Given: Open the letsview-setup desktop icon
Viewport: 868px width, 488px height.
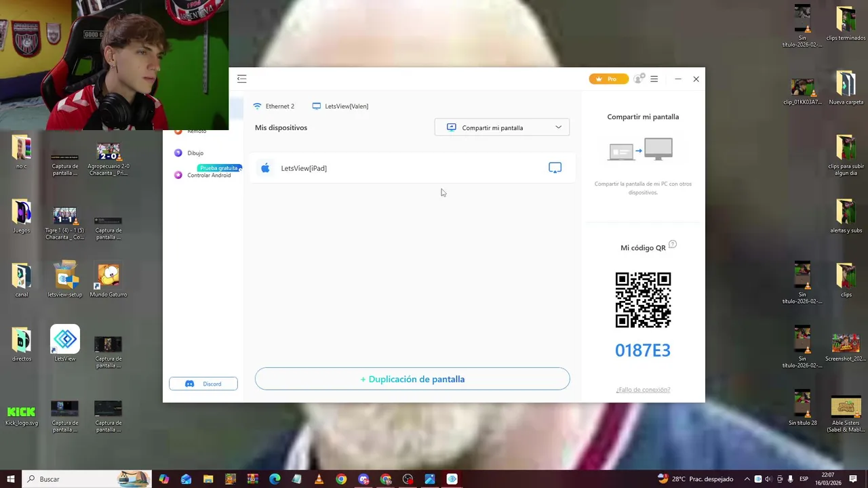Looking at the screenshot, I should pos(65,280).
